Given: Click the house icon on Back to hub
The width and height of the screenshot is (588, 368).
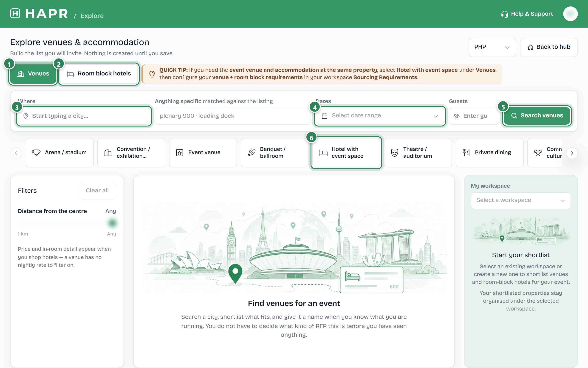Looking at the screenshot, I should point(530,47).
